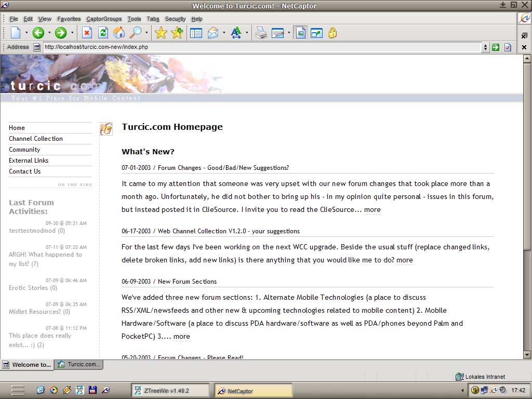The width and height of the screenshot is (532, 399).
Task: Print the page with the printer icon
Action: pos(261,33)
